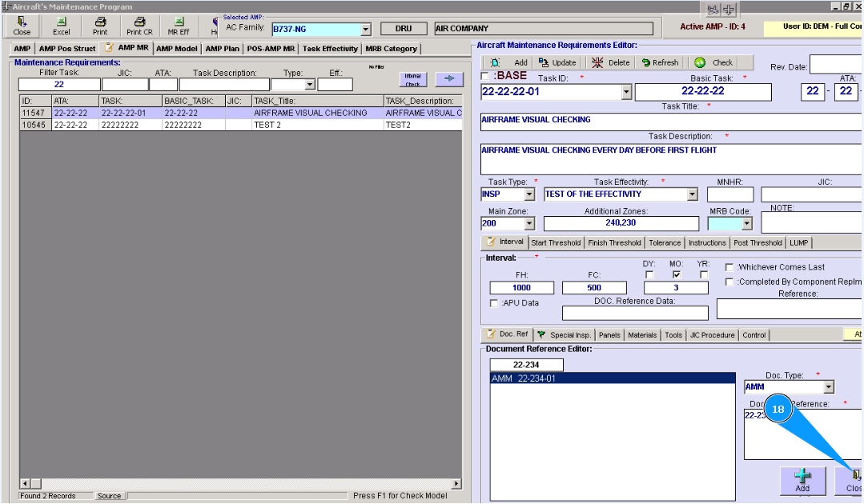
Task: Expand the Task Type INSP dropdown
Action: click(528, 194)
